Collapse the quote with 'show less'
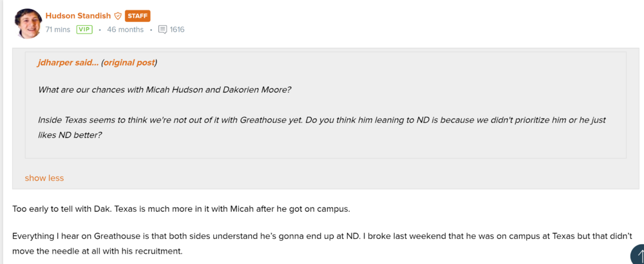Screen dimensions: 644x264 point(44,178)
